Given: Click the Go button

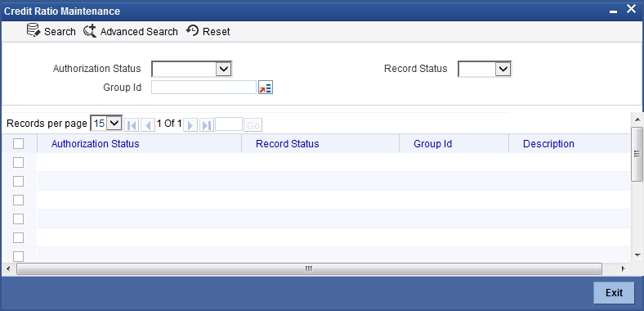Looking at the screenshot, I should [253, 125].
